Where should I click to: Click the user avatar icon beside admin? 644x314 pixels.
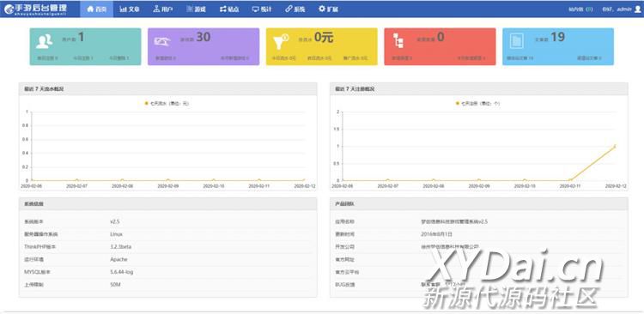click(637, 9)
